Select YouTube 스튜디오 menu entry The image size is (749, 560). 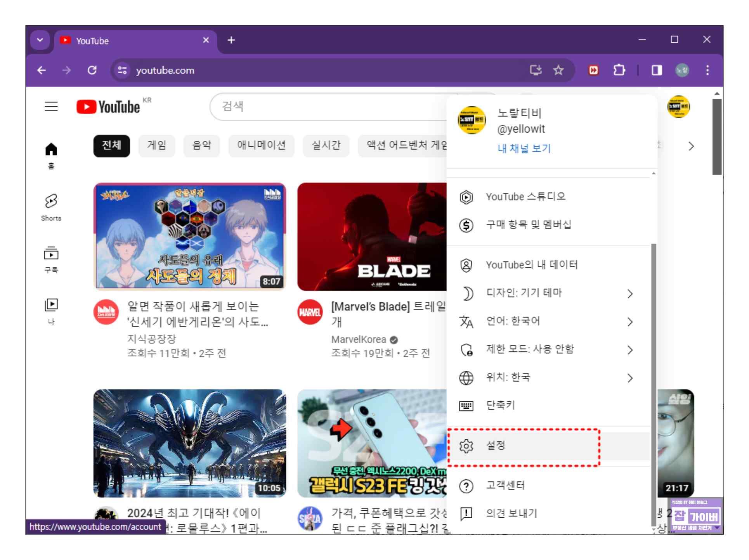pos(525,197)
